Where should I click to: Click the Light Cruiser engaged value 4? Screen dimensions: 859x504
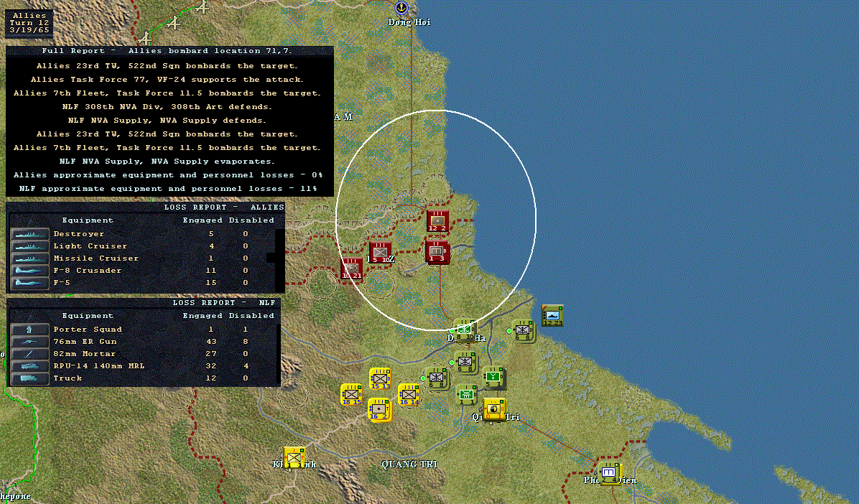pyautogui.click(x=211, y=246)
